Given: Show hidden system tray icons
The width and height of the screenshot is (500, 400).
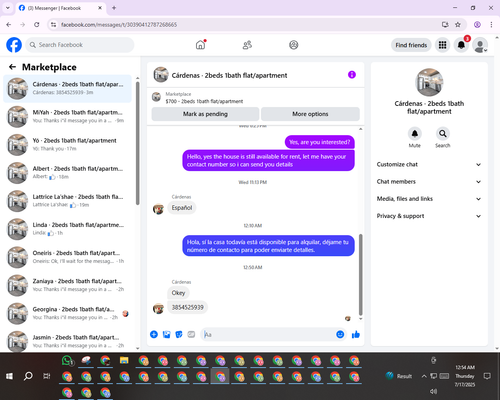Looking at the screenshot, I should pyautogui.click(x=424, y=376).
